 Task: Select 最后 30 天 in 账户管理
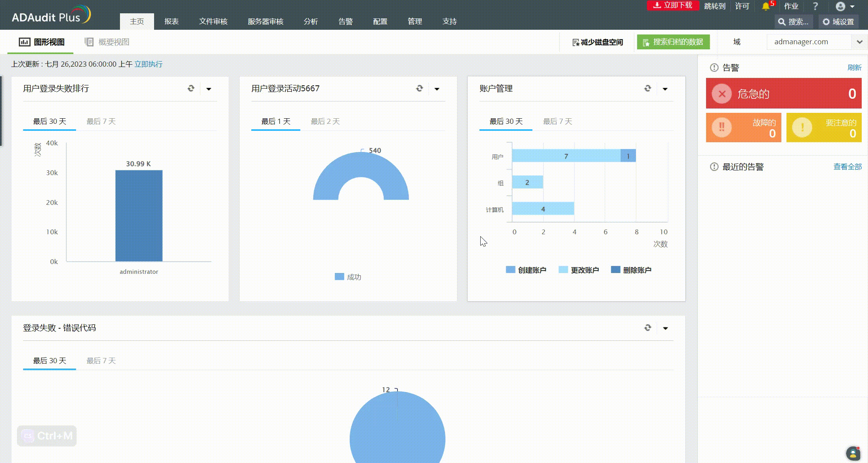506,121
